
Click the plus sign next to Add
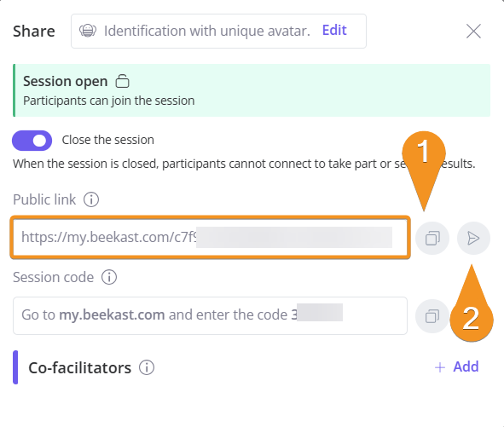coord(440,367)
